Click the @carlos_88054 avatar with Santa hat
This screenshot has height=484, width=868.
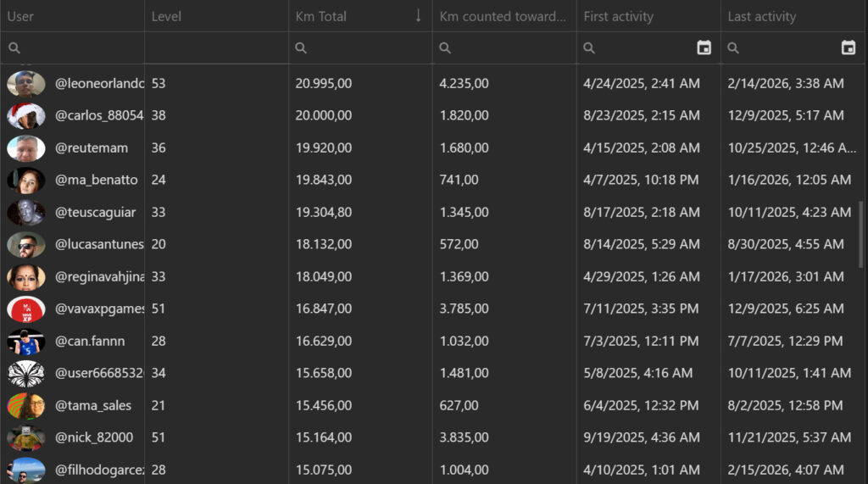(25, 115)
